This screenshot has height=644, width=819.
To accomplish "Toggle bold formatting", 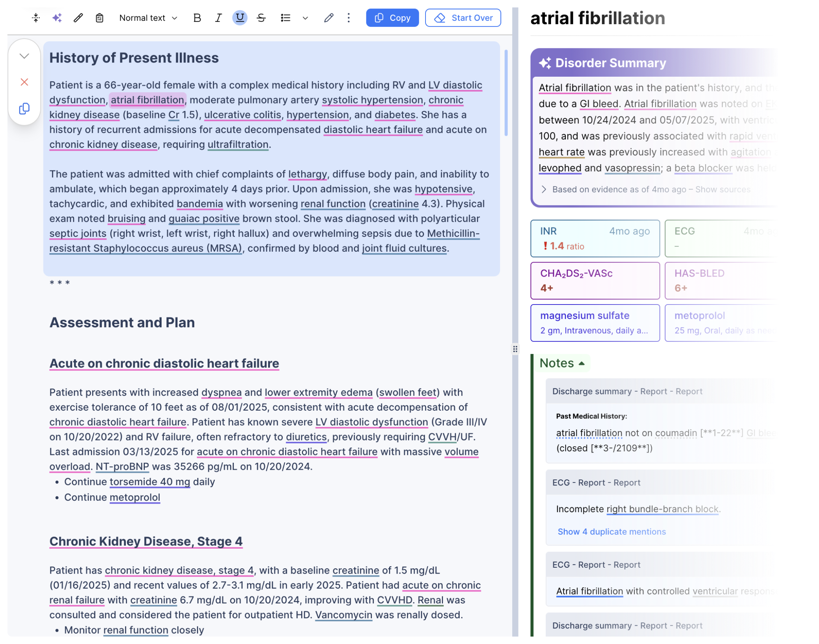I will (x=197, y=18).
